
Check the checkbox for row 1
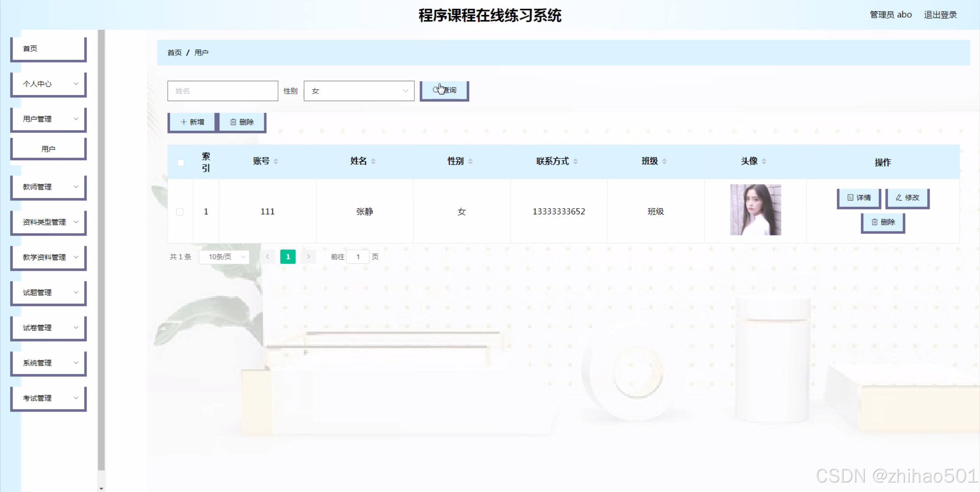(180, 212)
